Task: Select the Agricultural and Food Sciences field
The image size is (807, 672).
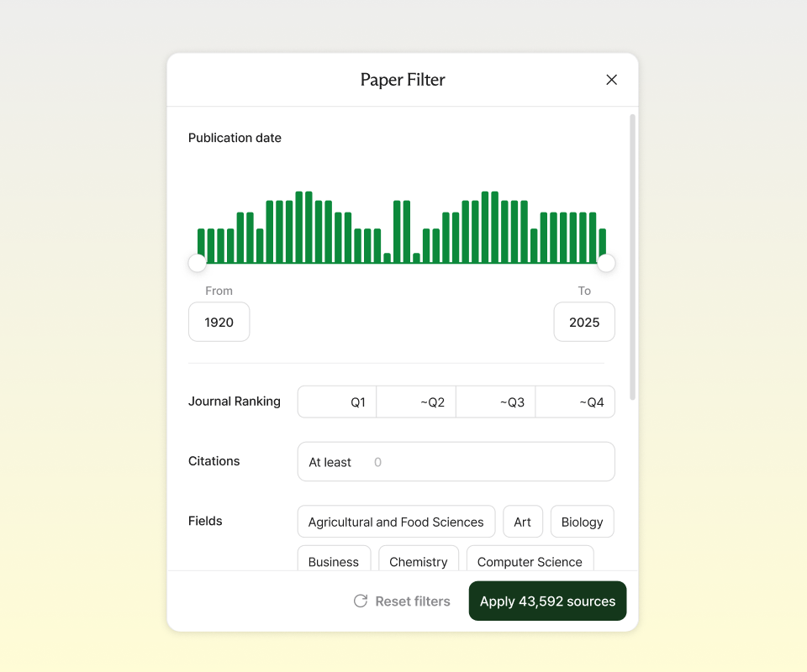Action: (396, 521)
